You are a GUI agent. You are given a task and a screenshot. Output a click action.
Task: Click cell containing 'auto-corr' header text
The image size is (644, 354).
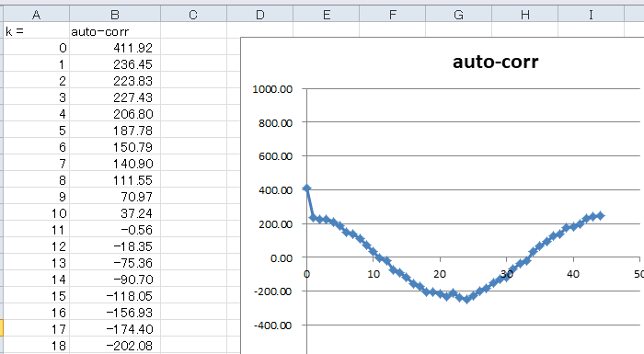[x=115, y=31]
